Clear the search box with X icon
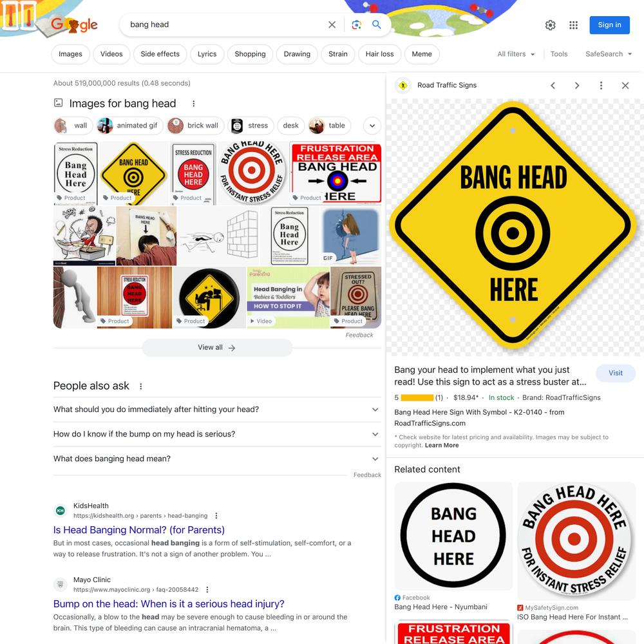 (332, 24)
